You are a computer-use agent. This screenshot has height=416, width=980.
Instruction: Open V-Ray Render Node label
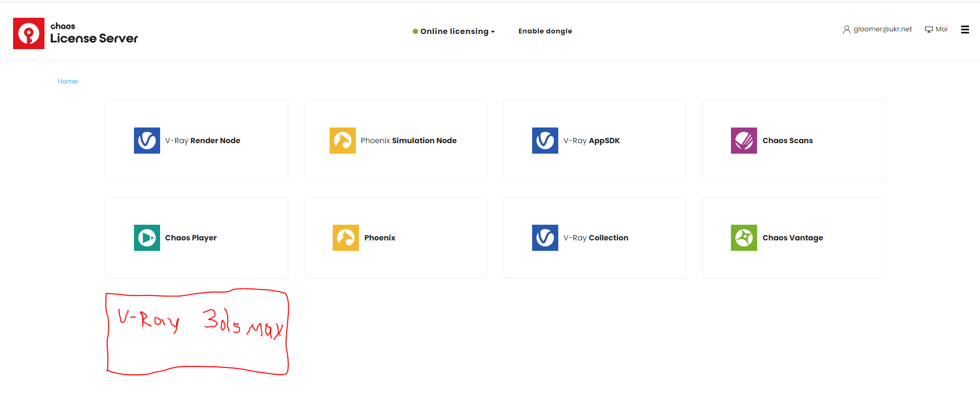pyautogui.click(x=202, y=141)
